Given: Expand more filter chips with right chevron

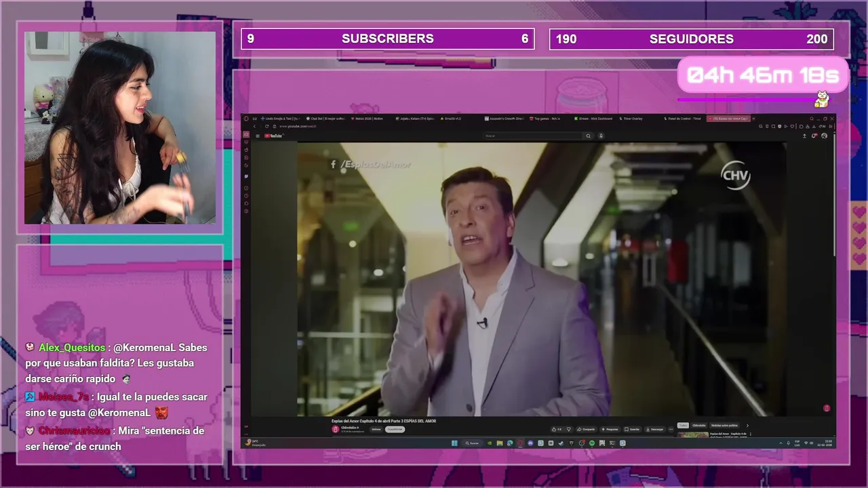Looking at the screenshot, I should (x=747, y=426).
